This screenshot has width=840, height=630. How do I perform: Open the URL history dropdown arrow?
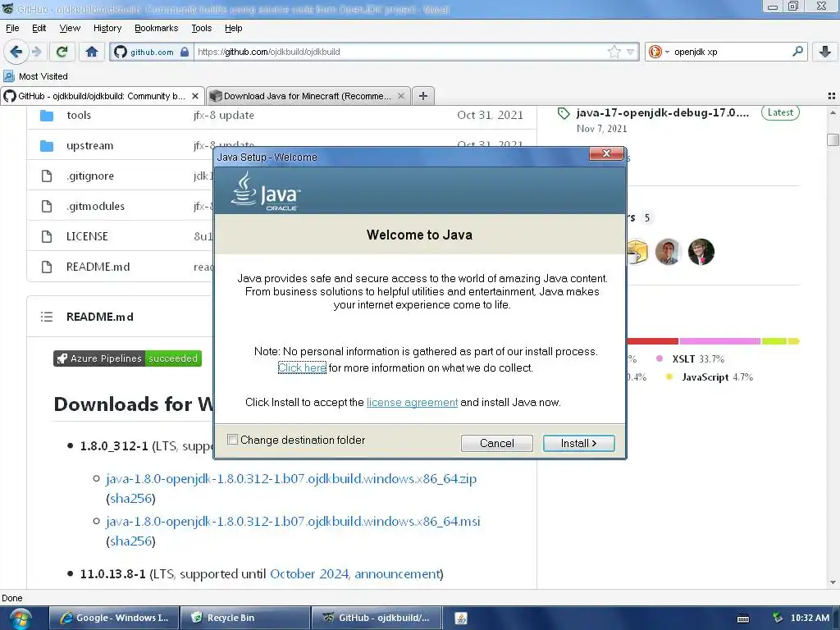pyautogui.click(x=630, y=52)
